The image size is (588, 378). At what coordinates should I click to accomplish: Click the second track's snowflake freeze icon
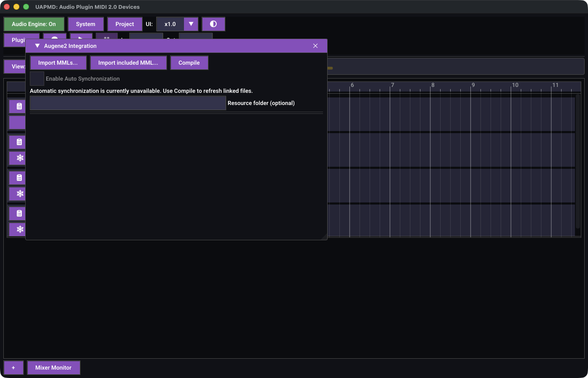(x=20, y=158)
